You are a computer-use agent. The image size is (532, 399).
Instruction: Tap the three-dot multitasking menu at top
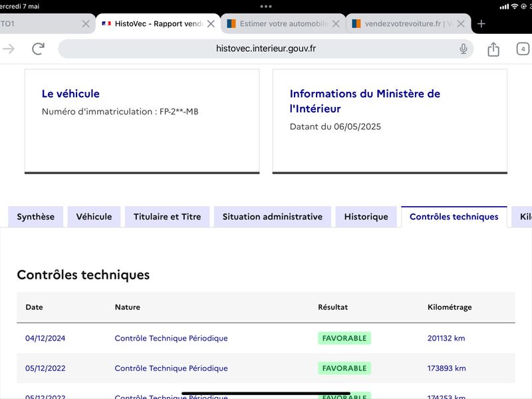[x=265, y=6]
